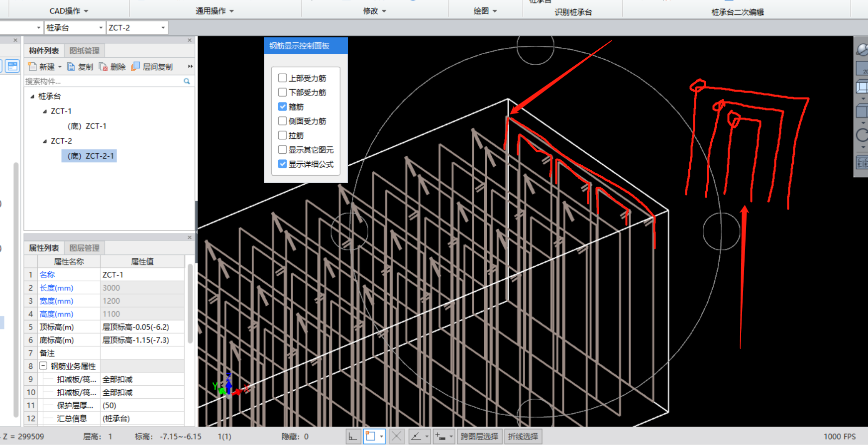Click the 新建 (New) component icon
This screenshot has height=445, width=868.
point(32,67)
